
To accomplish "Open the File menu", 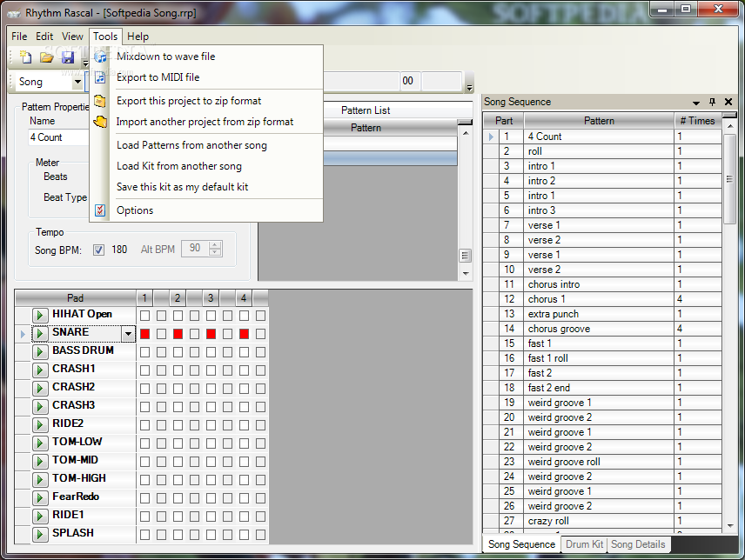I will point(19,37).
